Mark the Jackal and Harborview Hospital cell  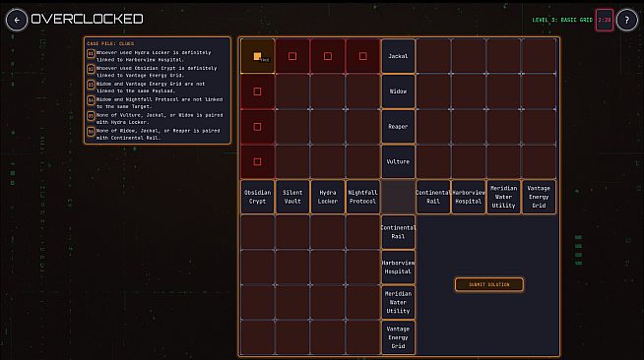point(469,56)
